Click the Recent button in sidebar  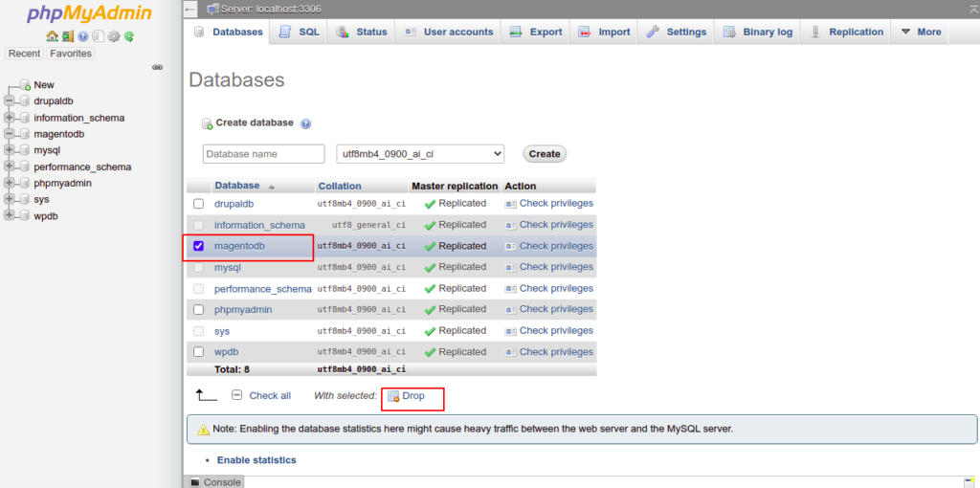(24, 54)
